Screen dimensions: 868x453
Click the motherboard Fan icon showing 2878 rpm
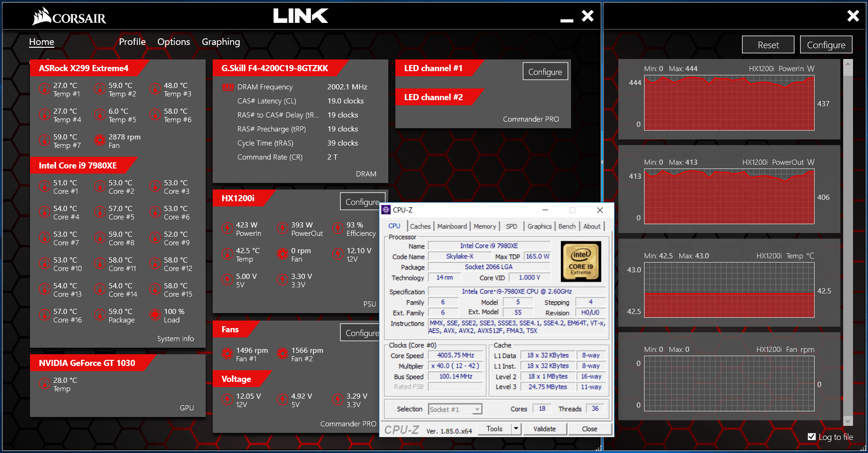(100, 140)
